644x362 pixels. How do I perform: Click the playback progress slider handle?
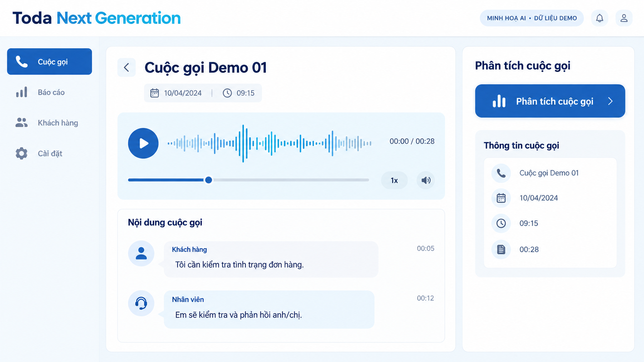tap(208, 180)
